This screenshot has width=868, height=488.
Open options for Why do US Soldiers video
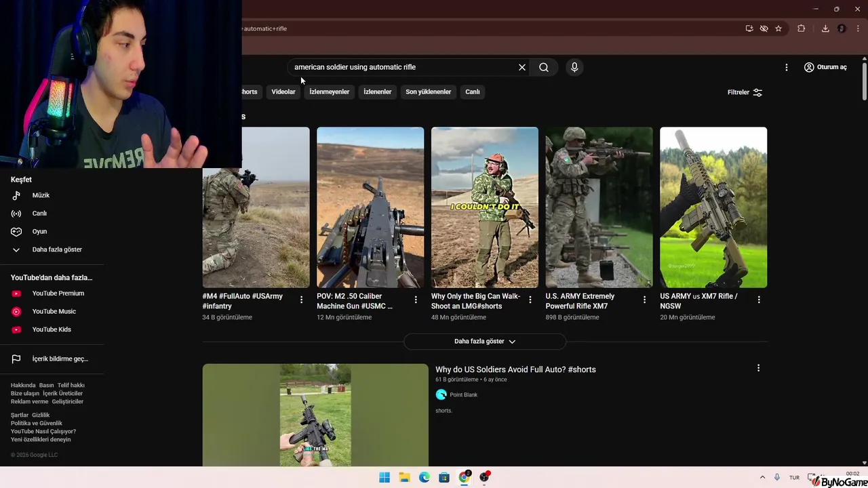tap(758, 368)
